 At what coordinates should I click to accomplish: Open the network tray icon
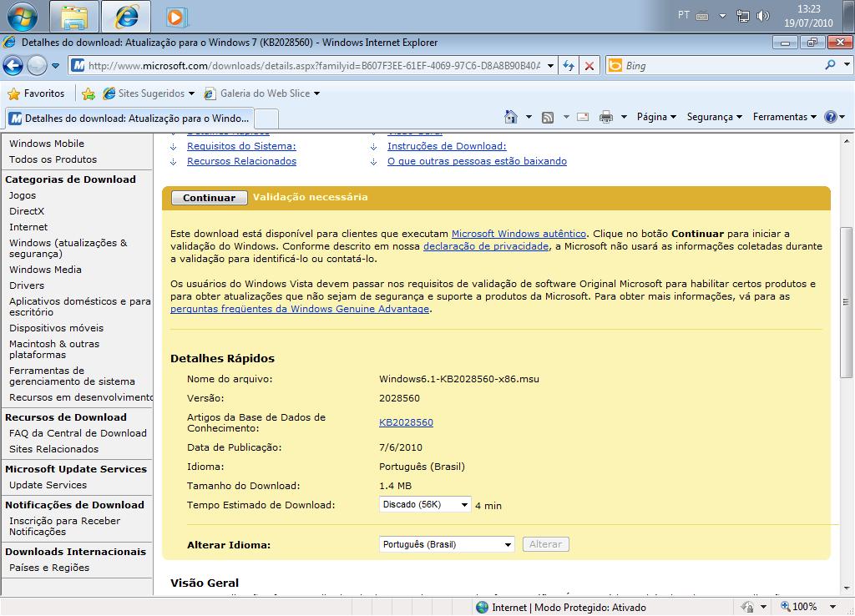742,16
